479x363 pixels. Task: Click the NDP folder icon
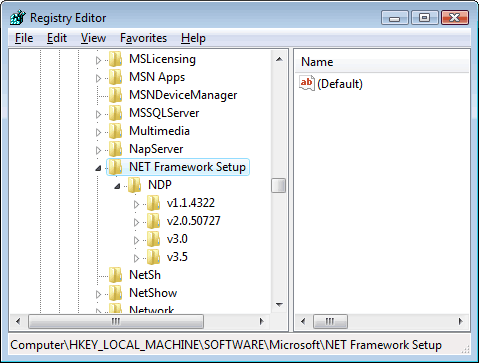pyautogui.click(x=134, y=185)
